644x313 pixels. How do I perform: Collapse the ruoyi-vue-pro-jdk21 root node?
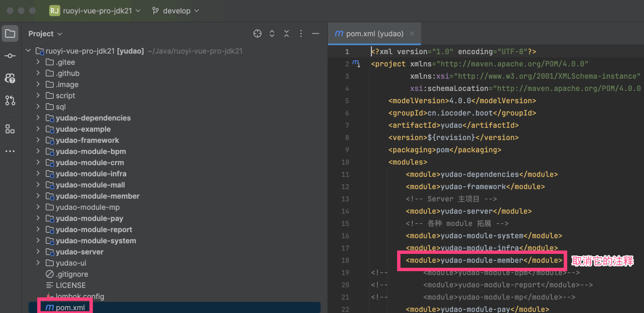click(x=28, y=51)
